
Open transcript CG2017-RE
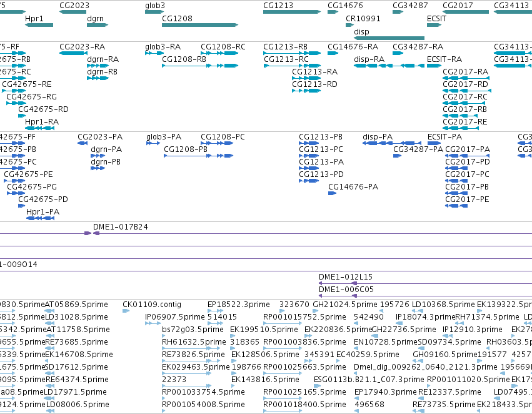click(x=465, y=122)
